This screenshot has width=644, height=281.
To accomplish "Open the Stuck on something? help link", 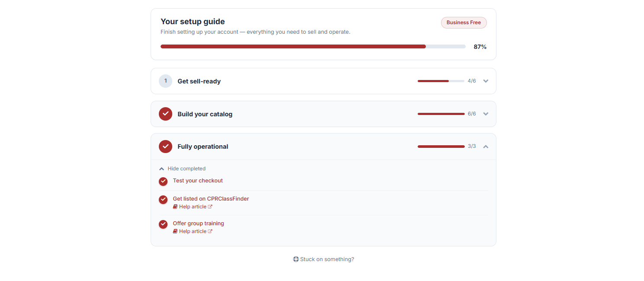I will coord(323,259).
